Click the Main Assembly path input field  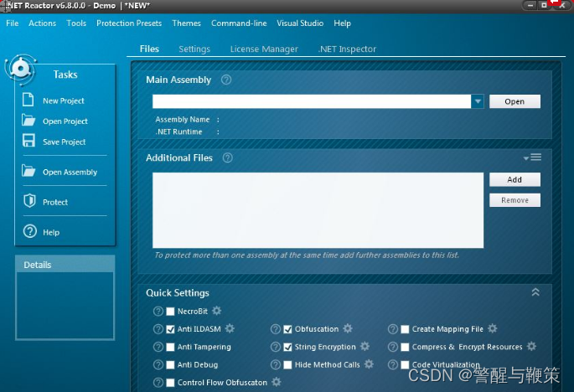[312, 101]
